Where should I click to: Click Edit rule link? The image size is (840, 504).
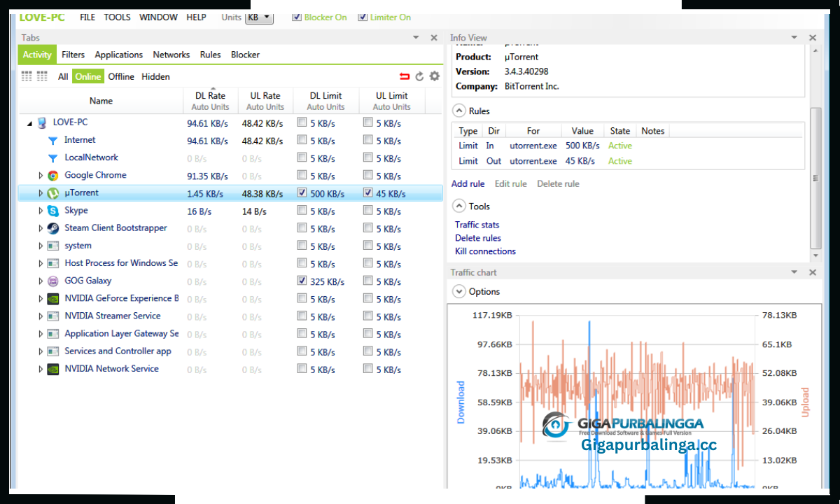511,184
